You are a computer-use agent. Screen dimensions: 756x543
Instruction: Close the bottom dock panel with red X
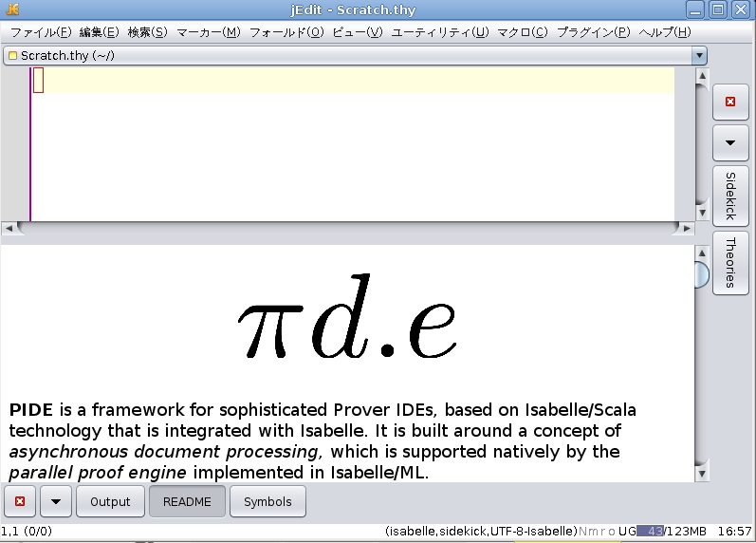coord(20,501)
